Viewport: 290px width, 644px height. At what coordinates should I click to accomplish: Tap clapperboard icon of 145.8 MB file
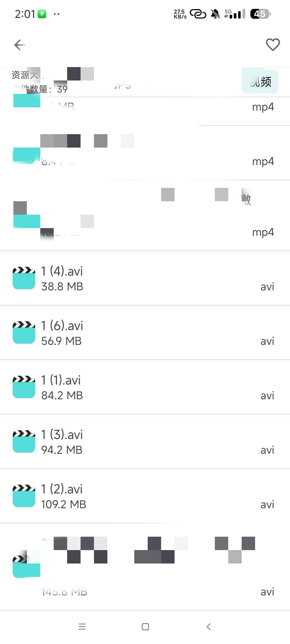point(24,567)
